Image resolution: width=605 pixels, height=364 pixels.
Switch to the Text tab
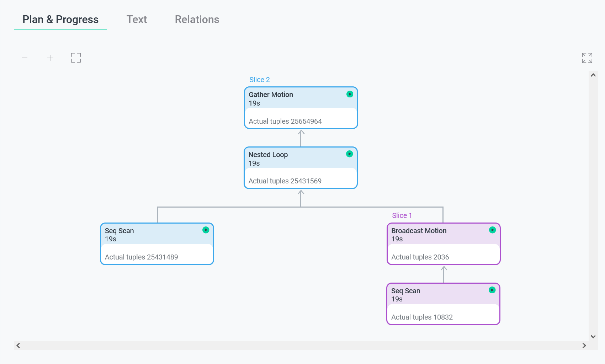pos(137,20)
